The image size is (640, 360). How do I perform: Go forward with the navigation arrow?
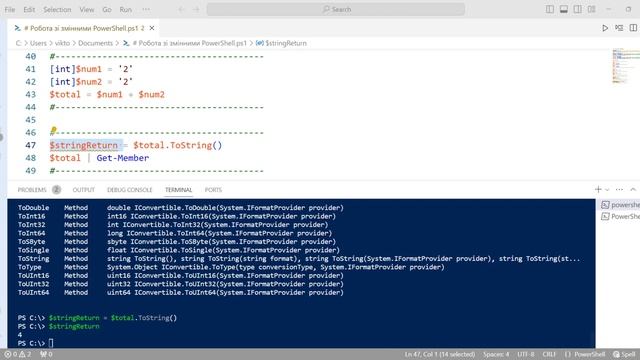pyautogui.click(x=196, y=9)
